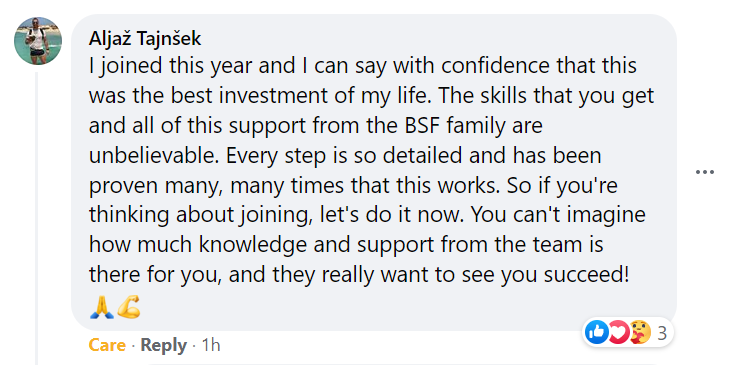Reply to Aljaž Tajnšek's comment

click(x=163, y=345)
